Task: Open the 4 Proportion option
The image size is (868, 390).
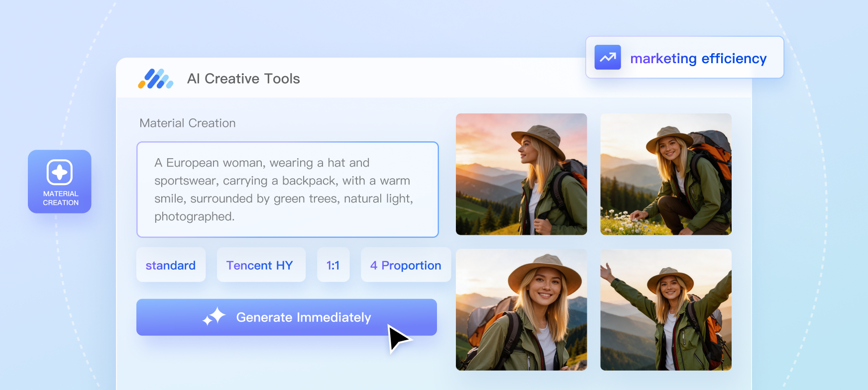Action: (x=406, y=265)
